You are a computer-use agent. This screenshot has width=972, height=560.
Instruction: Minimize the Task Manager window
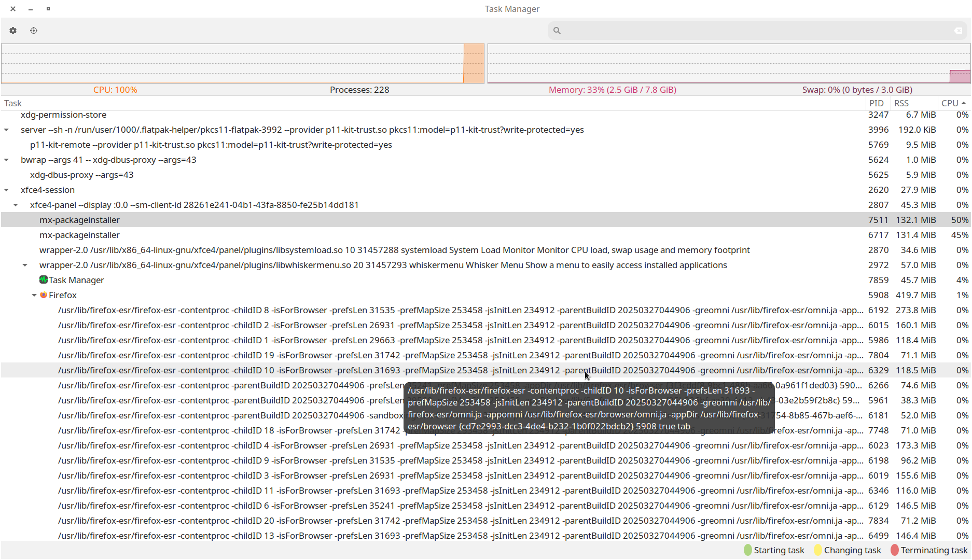click(x=31, y=9)
